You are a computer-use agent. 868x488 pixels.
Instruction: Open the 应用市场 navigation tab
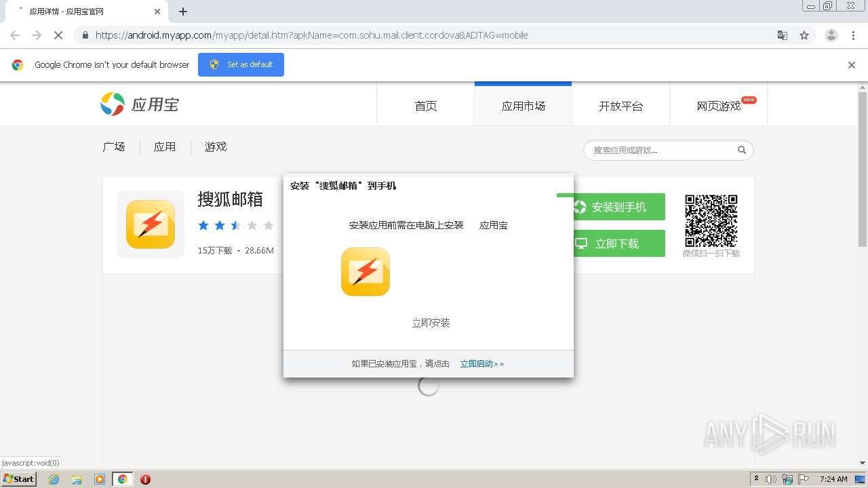click(x=523, y=106)
